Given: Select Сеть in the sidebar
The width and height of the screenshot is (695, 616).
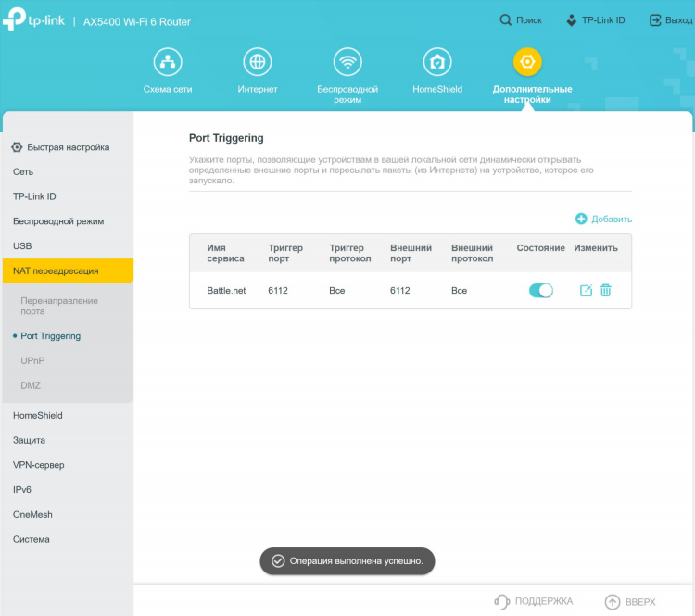Looking at the screenshot, I should [x=23, y=172].
